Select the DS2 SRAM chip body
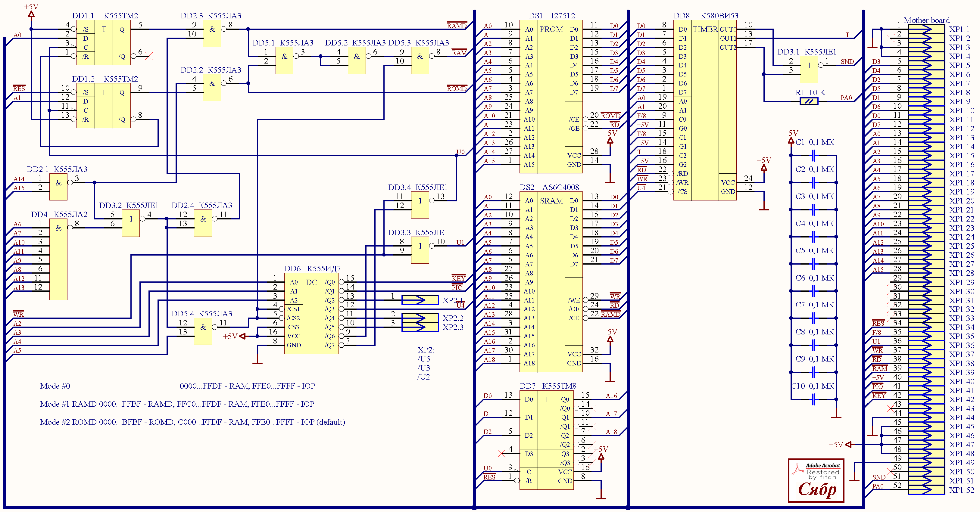This screenshot has width=980, height=512. [551, 282]
